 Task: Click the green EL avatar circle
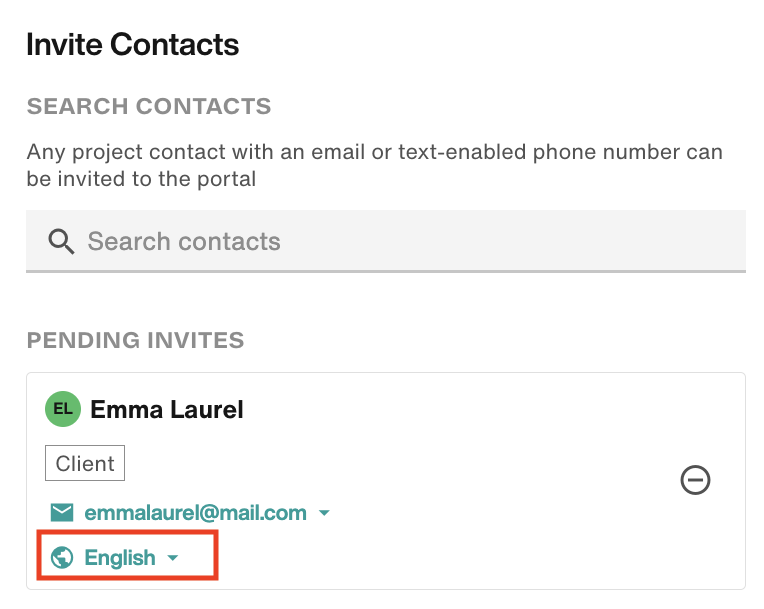coord(63,409)
